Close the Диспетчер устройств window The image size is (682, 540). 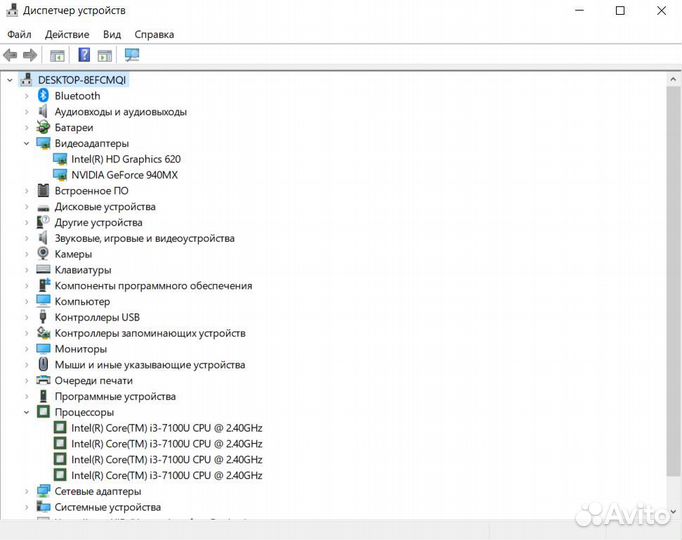[661, 10]
